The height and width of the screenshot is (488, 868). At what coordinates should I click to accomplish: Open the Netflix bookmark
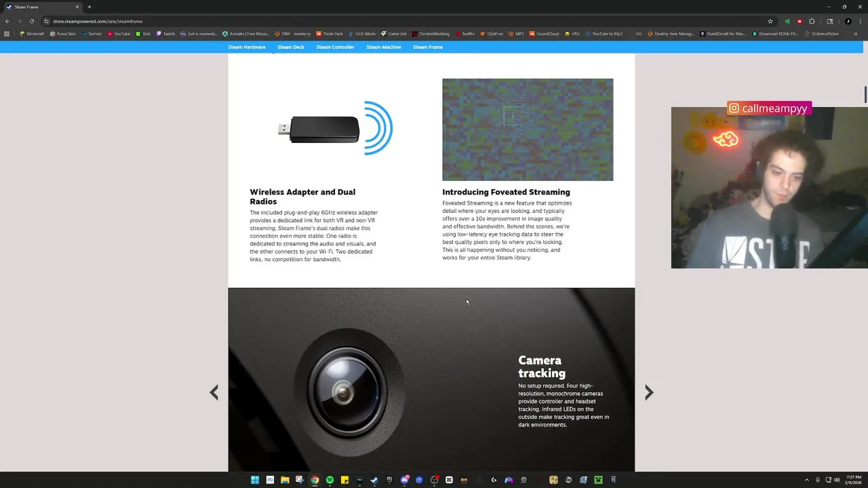coord(465,34)
